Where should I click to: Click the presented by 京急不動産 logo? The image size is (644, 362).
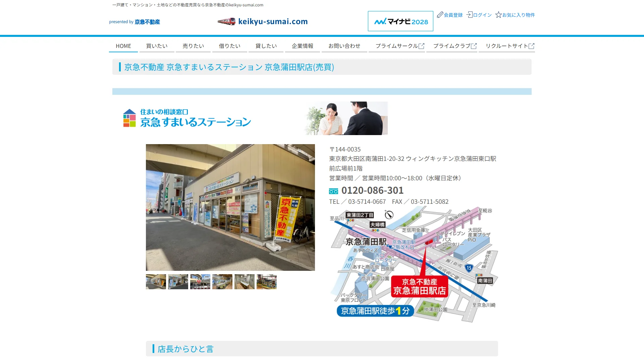point(135,22)
